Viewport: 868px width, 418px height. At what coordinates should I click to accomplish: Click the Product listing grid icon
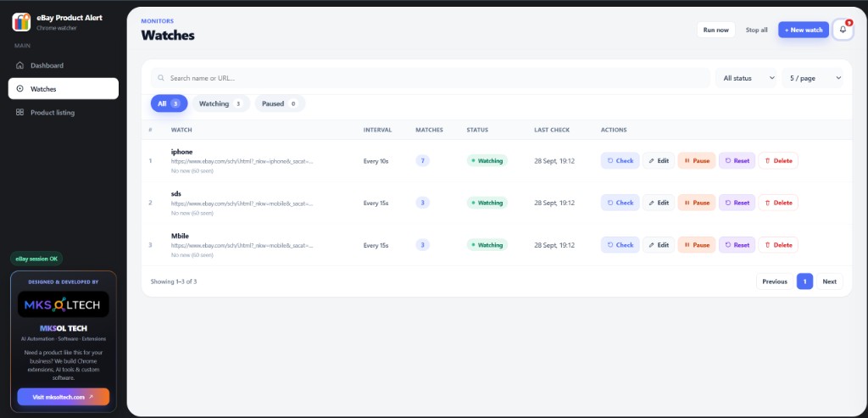(x=20, y=113)
